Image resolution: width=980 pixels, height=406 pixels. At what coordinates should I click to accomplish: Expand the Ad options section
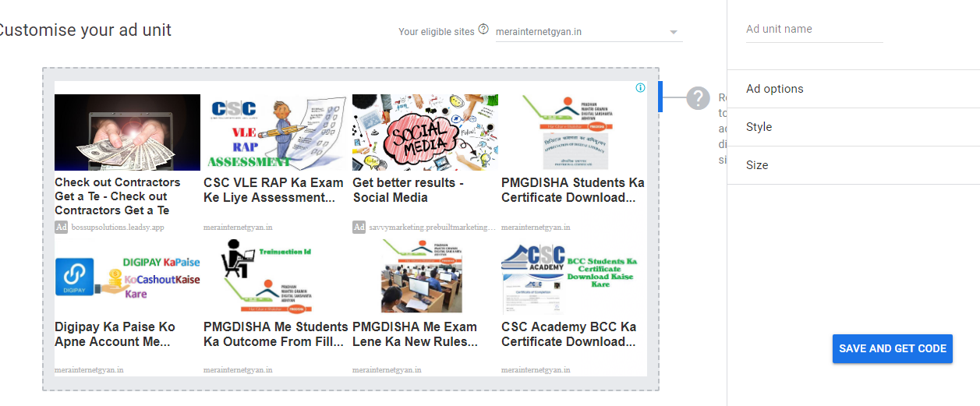pyautogui.click(x=853, y=89)
